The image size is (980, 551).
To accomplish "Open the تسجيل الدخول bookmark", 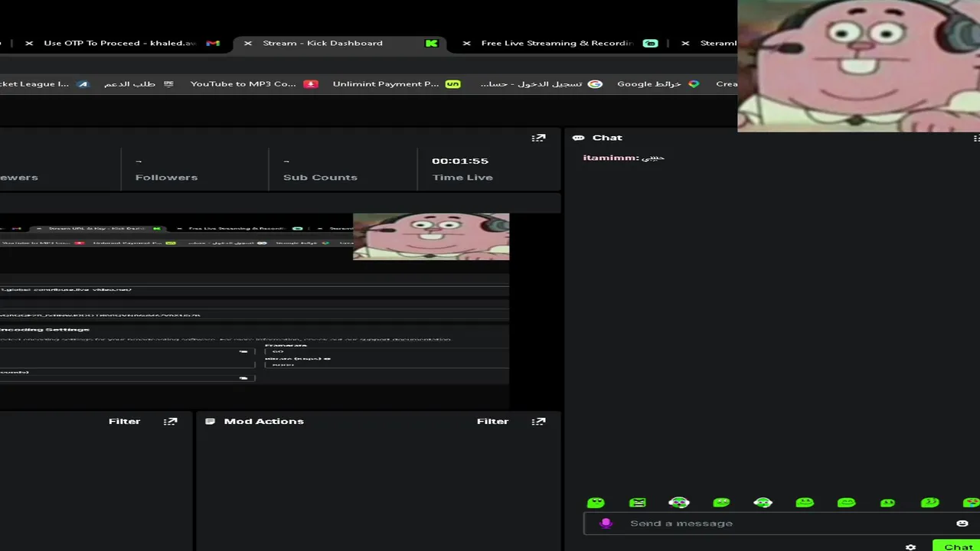I will click(x=541, y=84).
